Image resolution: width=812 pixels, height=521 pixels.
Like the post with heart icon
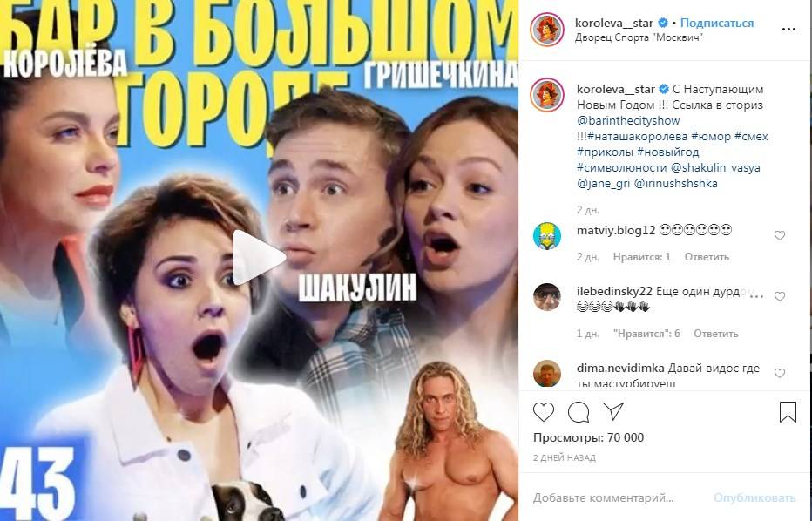(x=544, y=412)
